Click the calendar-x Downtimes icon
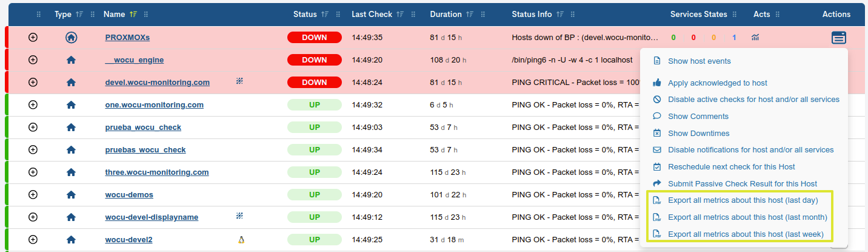 657,133
